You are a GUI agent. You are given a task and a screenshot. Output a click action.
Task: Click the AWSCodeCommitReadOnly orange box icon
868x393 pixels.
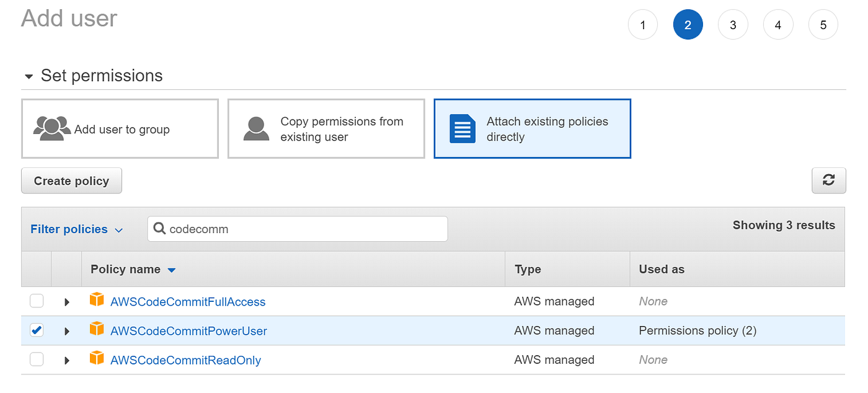pyautogui.click(x=97, y=358)
